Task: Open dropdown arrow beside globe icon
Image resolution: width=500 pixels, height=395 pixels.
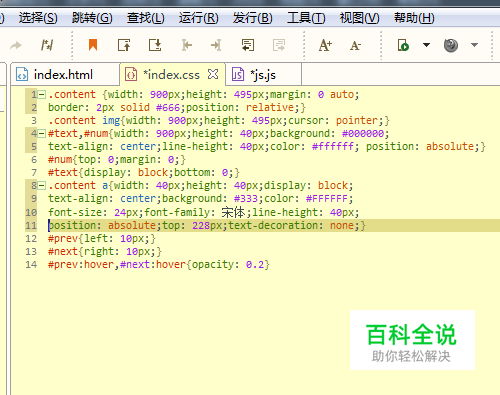Action: click(x=474, y=45)
